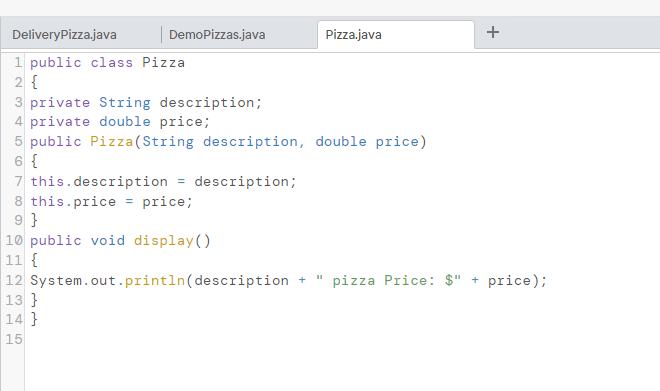Click line number 10 in gutter

point(14,240)
